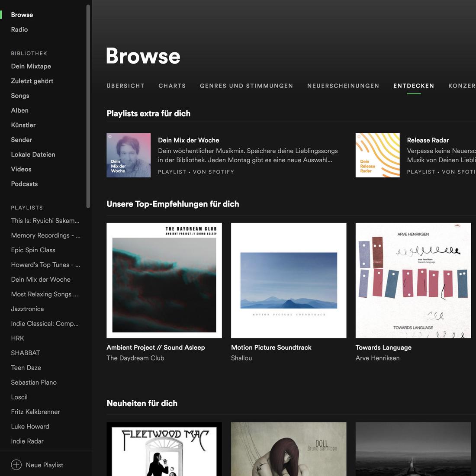Image resolution: width=476 pixels, height=476 pixels.
Task: Open the Fleetwood Mac album cover
Action: pyautogui.click(x=164, y=449)
